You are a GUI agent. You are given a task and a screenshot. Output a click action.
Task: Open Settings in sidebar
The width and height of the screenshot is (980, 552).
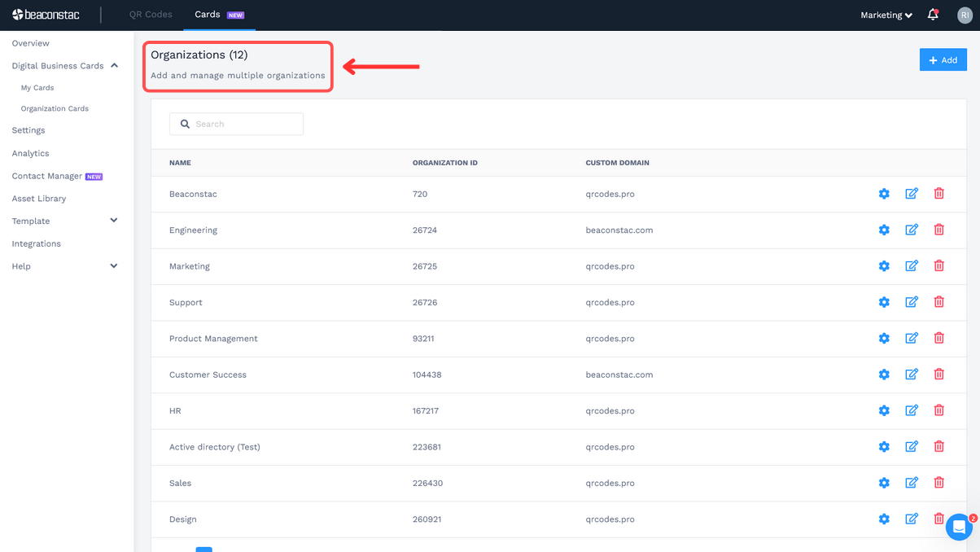pos(28,130)
